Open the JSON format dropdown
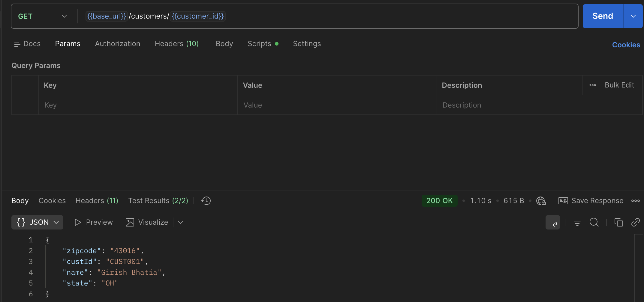Image resolution: width=644 pixels, height=302 pixels. point(37,222)
